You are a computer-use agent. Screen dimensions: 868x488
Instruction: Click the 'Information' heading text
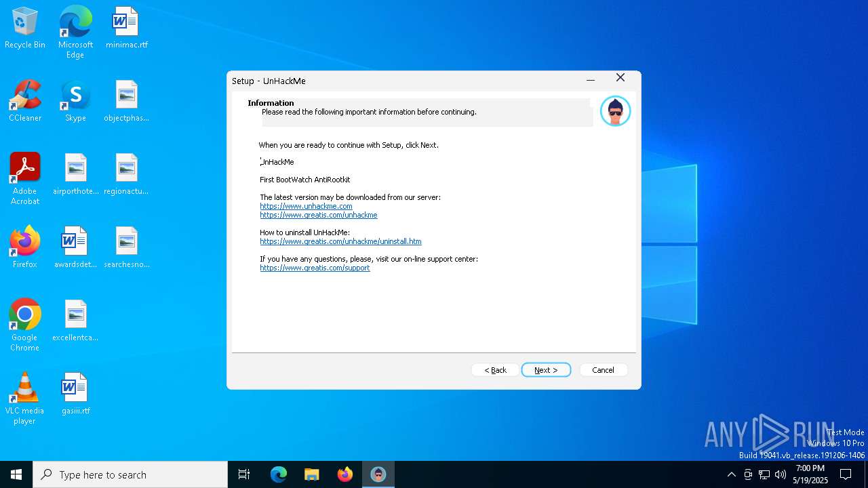click(x=271, y=103)
